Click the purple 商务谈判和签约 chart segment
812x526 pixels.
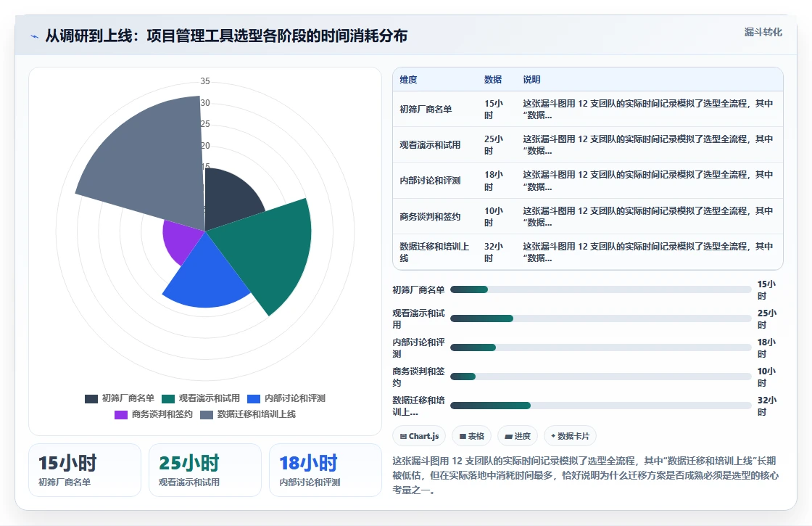(x=181, y=241)
